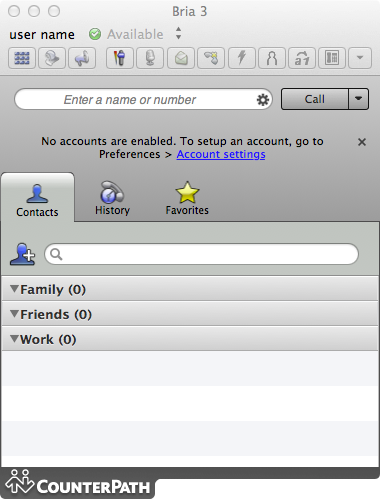Click the missed calls phone-with-star icon

(211, 58)
